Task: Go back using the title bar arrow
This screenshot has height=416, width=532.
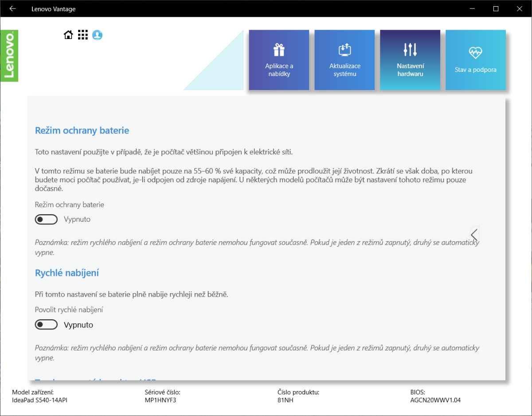Action: tap(13, 9)
